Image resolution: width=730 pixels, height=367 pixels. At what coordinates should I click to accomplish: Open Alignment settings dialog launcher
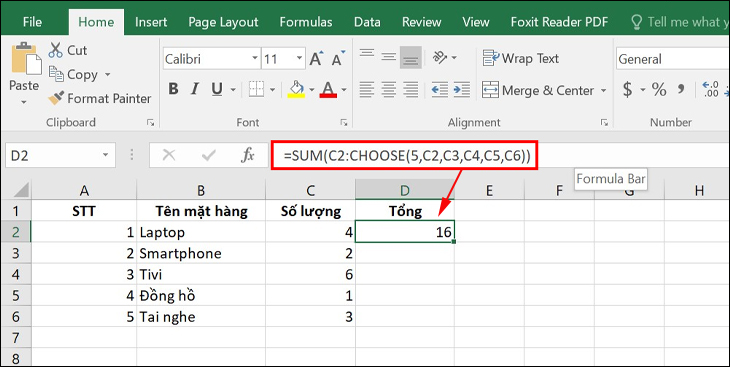tap(604, 122)
